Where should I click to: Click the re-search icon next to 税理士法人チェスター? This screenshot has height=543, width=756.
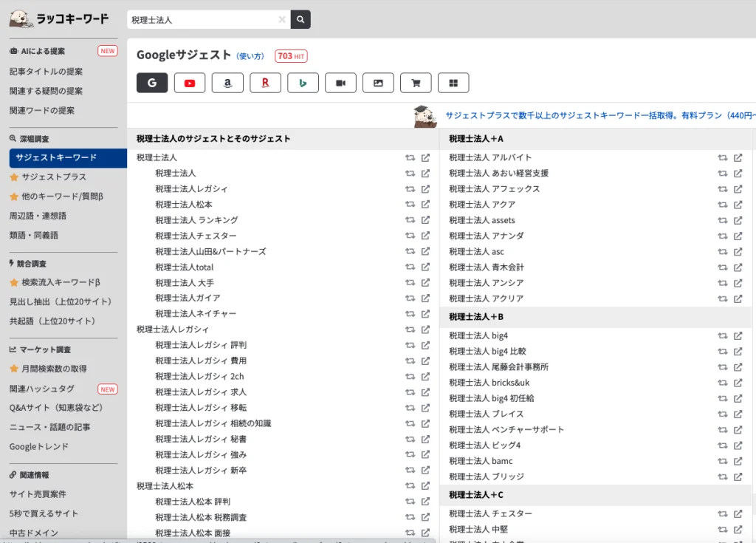pyautogui.click(x=410, y=235)
